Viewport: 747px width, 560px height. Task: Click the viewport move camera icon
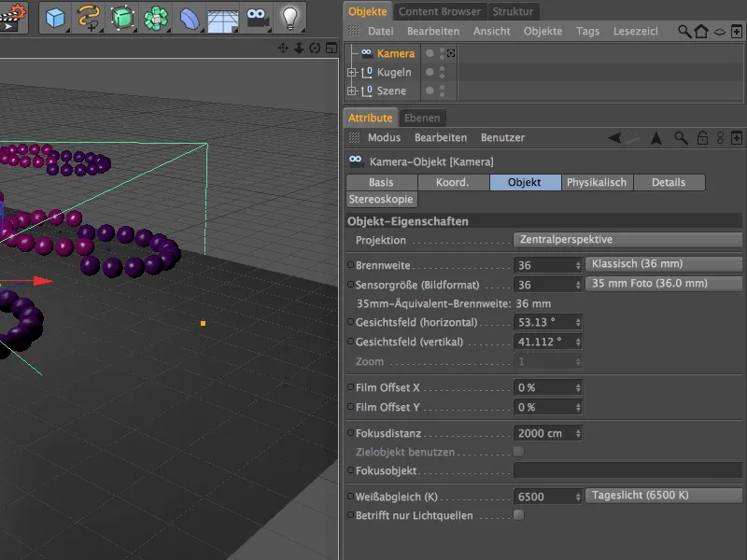pos(283,48)
